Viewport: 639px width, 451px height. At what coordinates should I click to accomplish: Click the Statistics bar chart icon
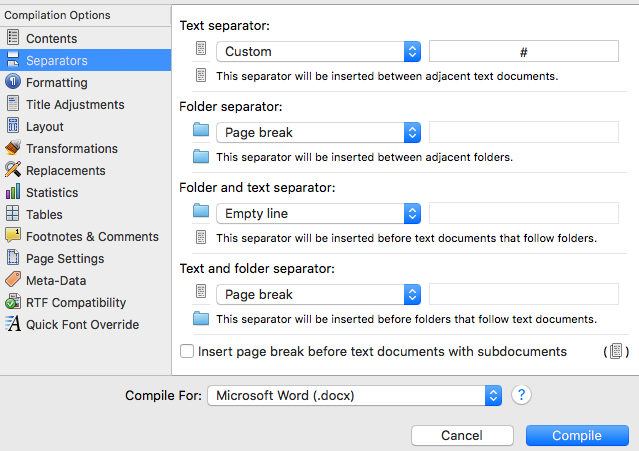[x=13, y=192]
